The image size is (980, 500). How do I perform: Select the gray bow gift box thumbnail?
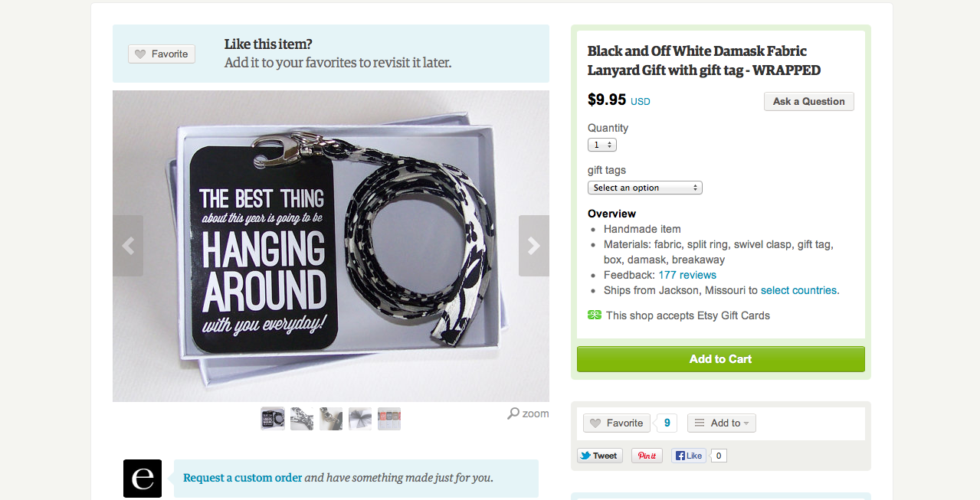[360, 419]
